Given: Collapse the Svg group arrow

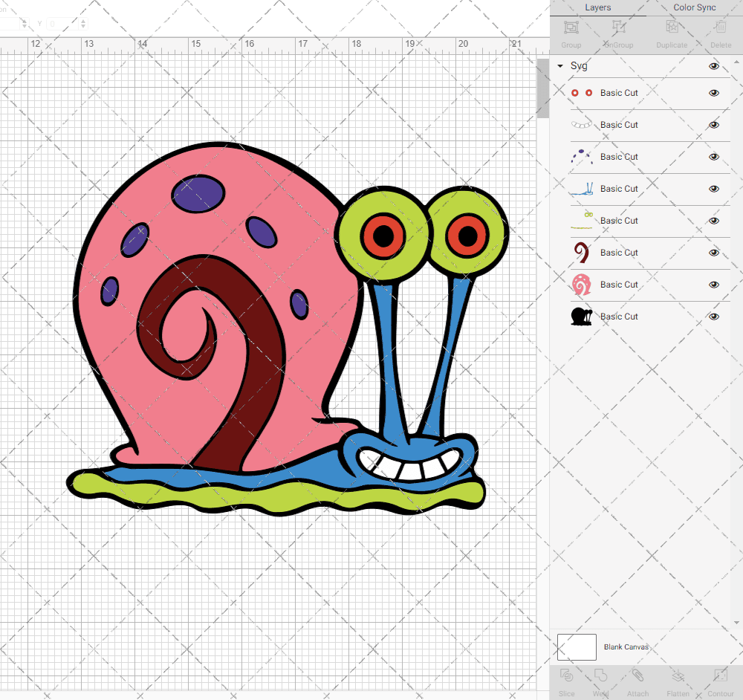Looking at the screenshot, I should pyautogui.click(x=560, y=66).
